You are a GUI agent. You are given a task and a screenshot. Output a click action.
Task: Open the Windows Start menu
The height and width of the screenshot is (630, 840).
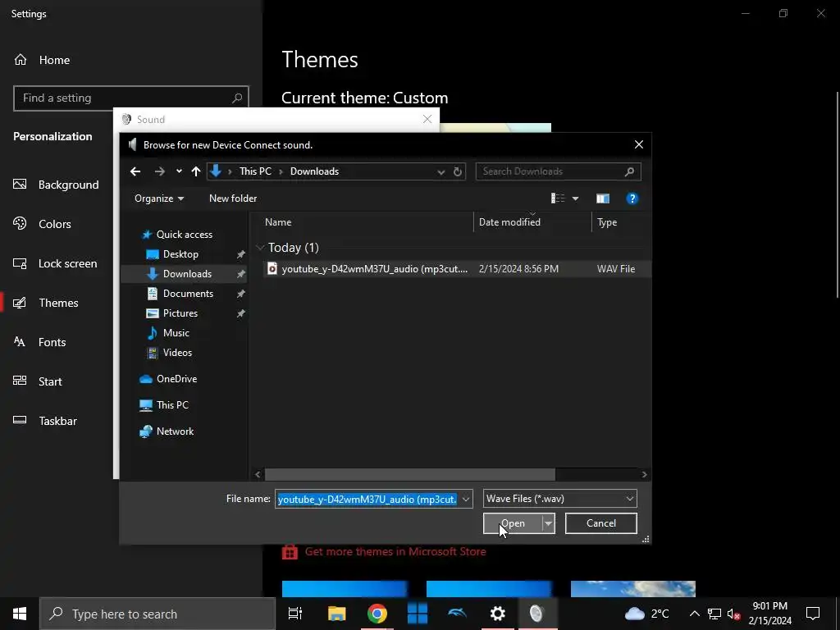[x=20, y=614]
